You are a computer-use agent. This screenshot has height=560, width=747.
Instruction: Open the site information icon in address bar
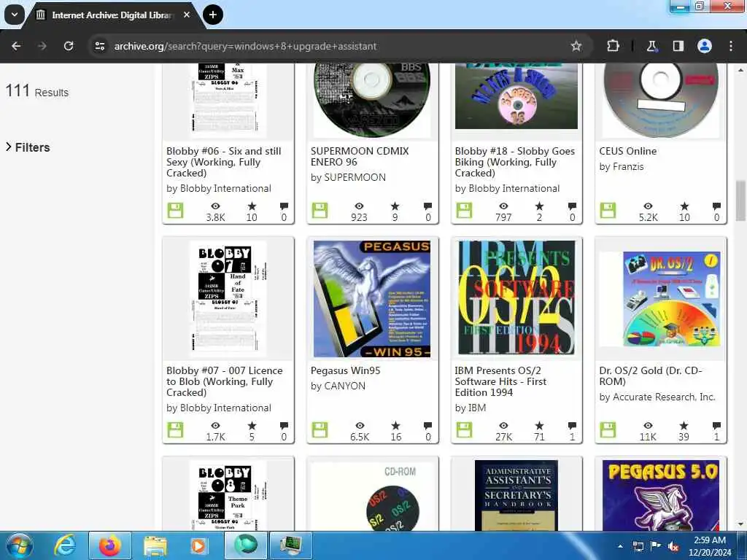tap(99, 46)
